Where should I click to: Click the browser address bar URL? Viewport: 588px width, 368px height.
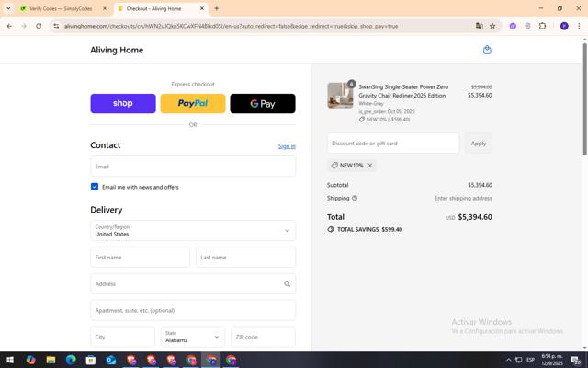tap(231, 26)
